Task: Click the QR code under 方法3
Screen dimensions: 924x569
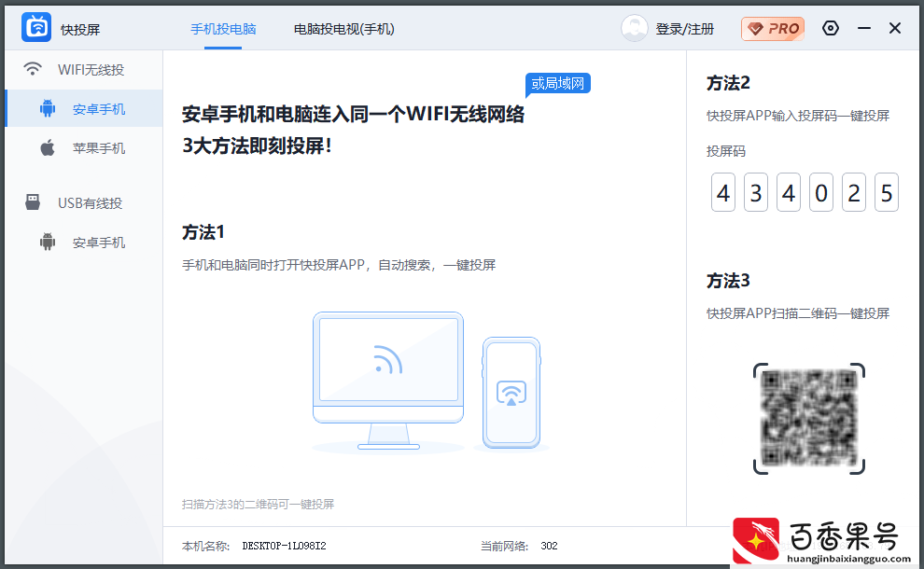Action: click(x=809, y=418)
